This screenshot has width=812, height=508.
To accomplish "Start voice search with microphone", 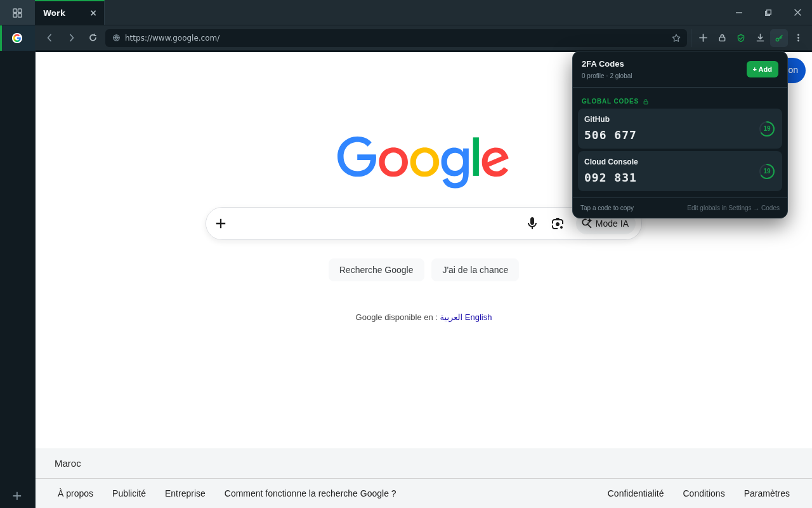I will [532, 224].
